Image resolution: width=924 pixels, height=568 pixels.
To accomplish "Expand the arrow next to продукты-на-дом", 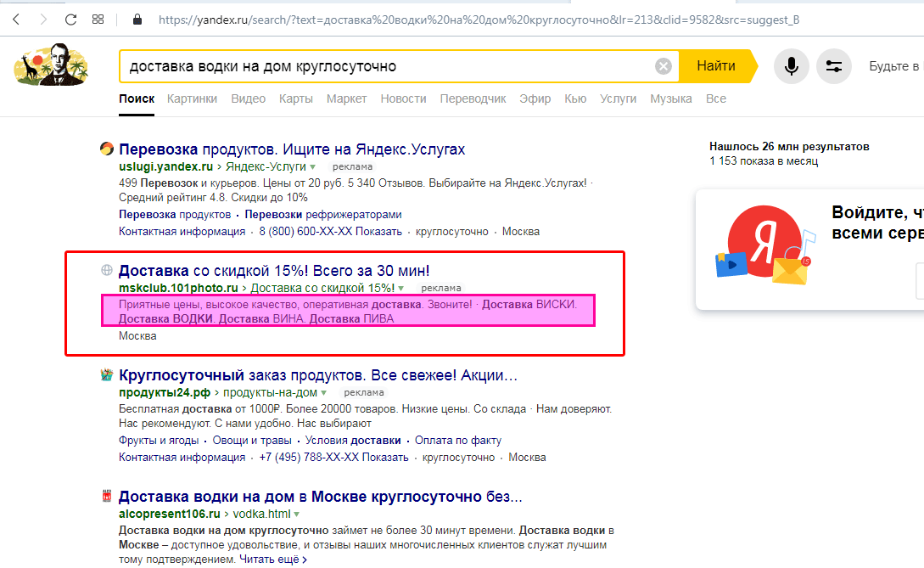I will 323,393.
